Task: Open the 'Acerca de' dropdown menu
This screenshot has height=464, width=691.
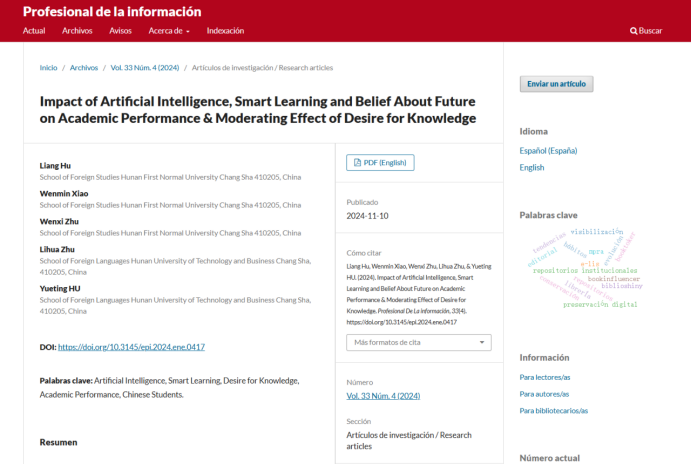Action: (168, 31)
